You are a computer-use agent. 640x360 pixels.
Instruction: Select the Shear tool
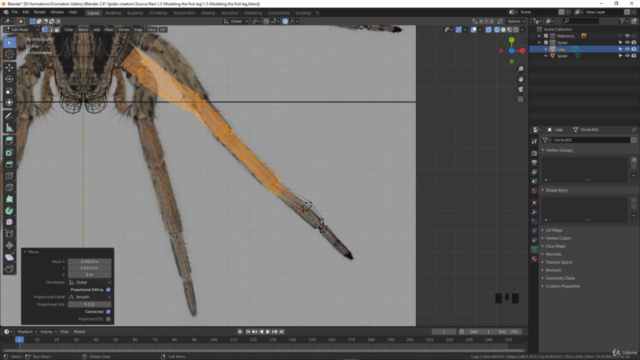click(9, 258)
